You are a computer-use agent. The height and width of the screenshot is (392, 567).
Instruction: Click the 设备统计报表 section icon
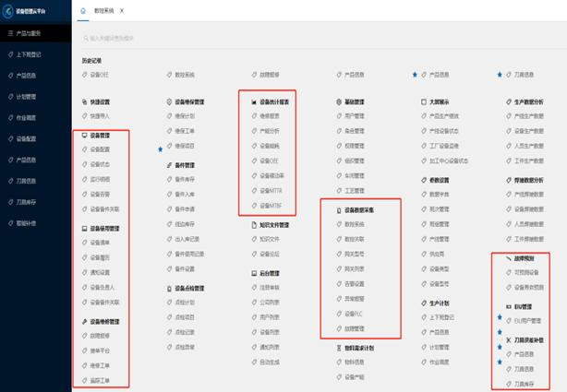253,102
